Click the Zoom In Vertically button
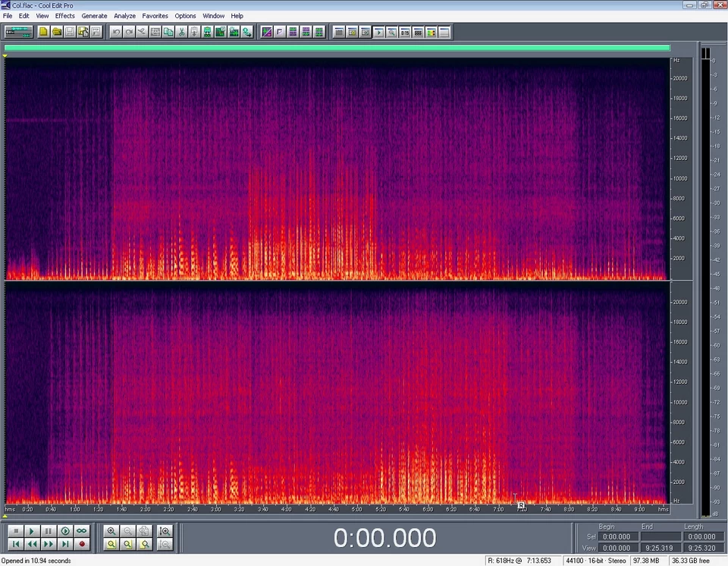This screenshot has width=728, height=566. click(x=165, y=531)
